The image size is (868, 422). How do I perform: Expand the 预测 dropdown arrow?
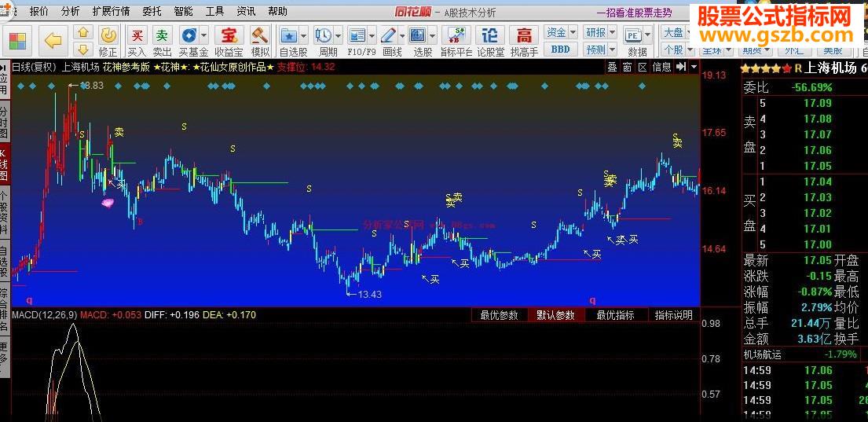click(x=612, y=50)
